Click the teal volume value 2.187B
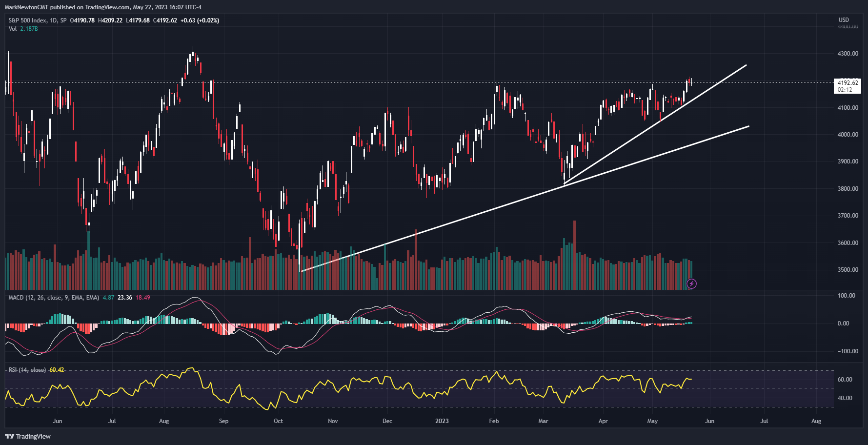The height and width of the screenshot is (445, 868). 29,29
